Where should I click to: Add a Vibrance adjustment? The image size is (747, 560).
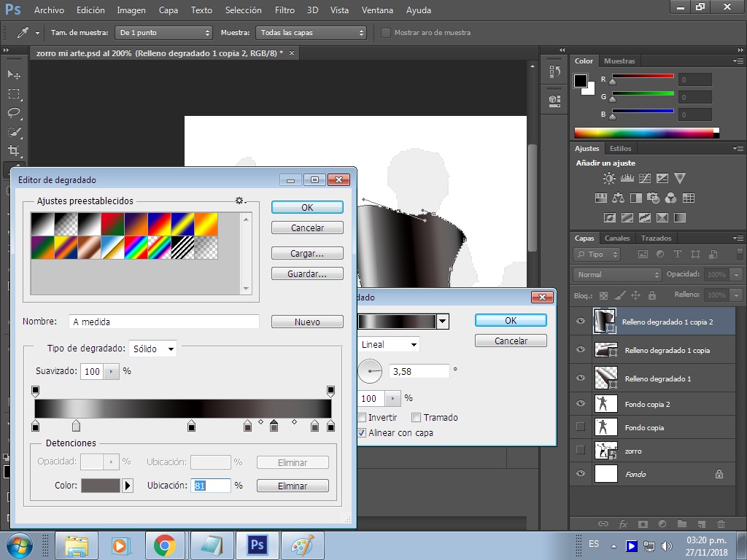pyautogui.click(x=680, y=179)
